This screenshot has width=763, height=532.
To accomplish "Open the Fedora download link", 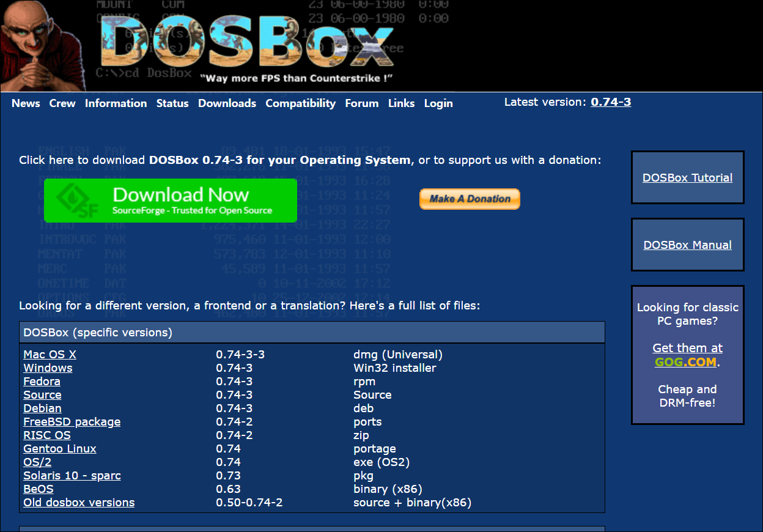I will click(x=42, y=382).
